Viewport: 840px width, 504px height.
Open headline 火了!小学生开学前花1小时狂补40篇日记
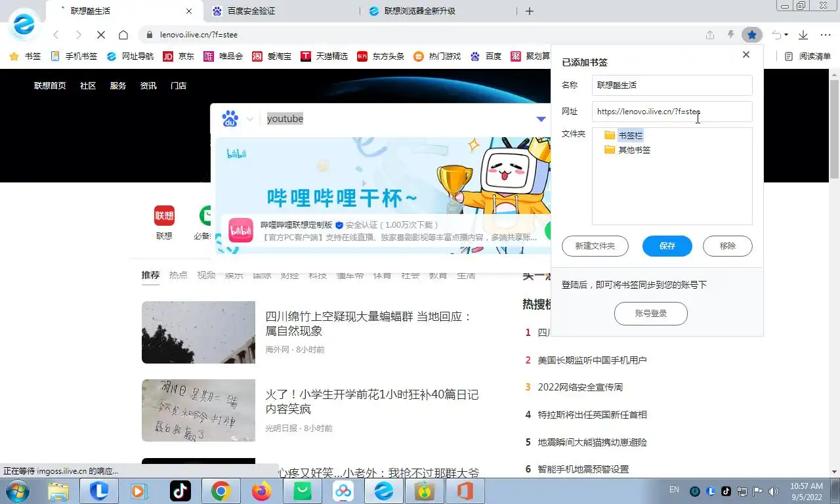[x=372, y=402]
